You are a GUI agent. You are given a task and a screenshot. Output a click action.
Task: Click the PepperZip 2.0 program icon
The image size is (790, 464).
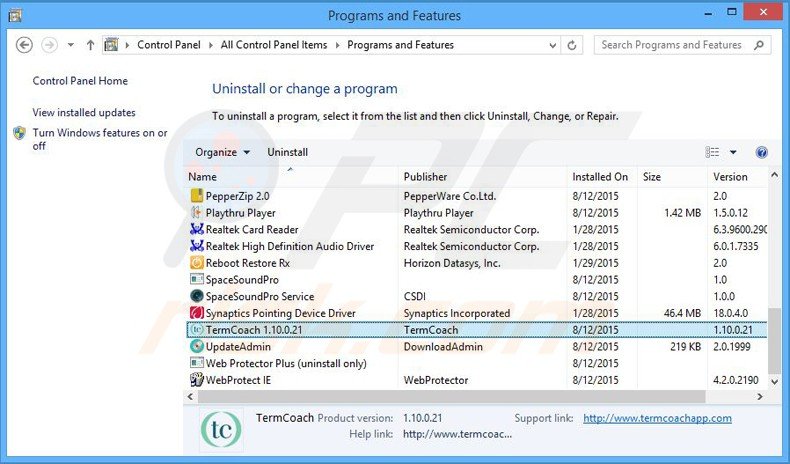click(x=197, y=196)
